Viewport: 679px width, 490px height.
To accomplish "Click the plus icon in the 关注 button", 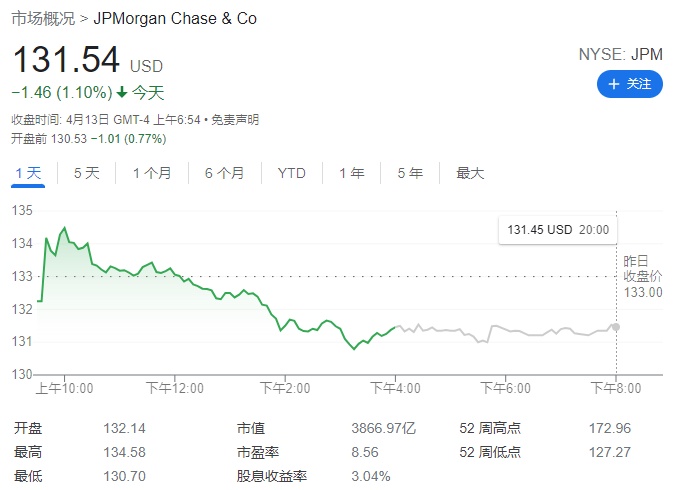I will [614, 84].
